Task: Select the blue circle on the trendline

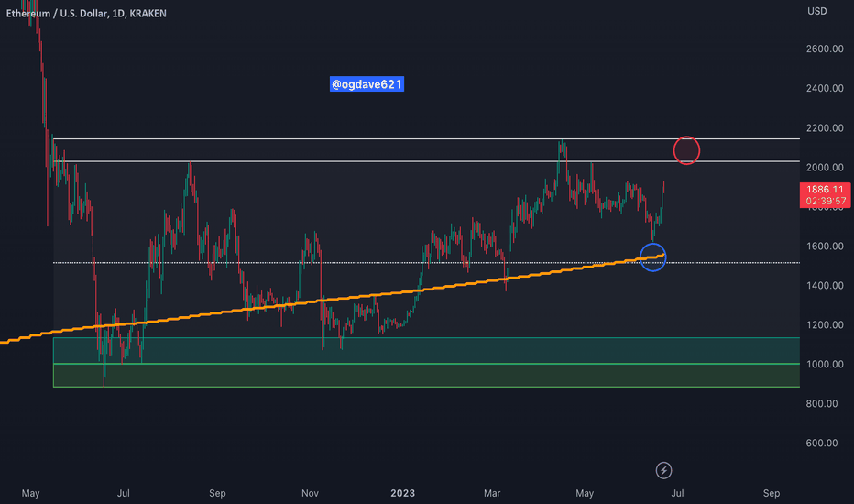Action: 652,257
